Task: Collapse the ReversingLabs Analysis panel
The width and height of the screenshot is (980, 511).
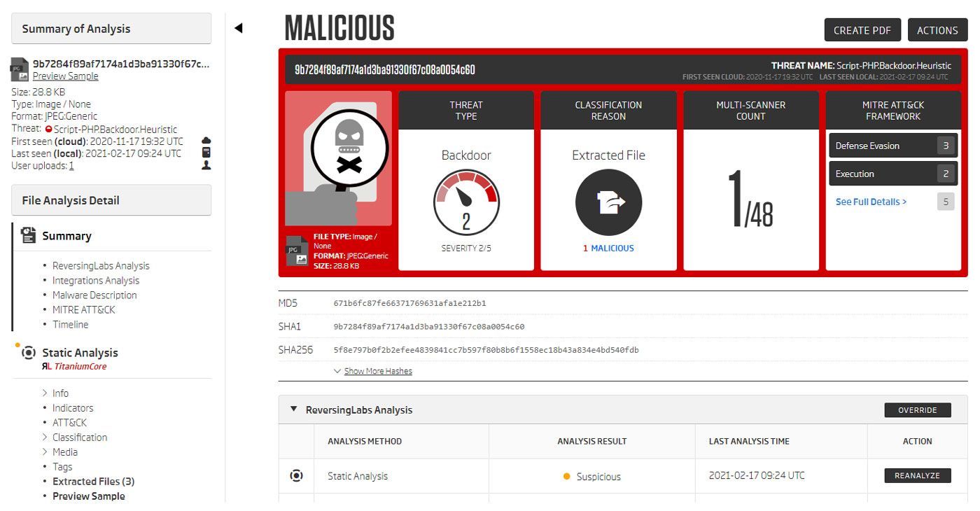Action: (x=294, y=409)
